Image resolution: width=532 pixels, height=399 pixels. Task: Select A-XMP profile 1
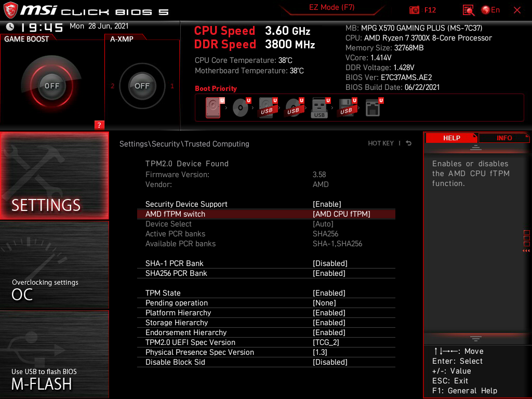(x=172, y=86)
